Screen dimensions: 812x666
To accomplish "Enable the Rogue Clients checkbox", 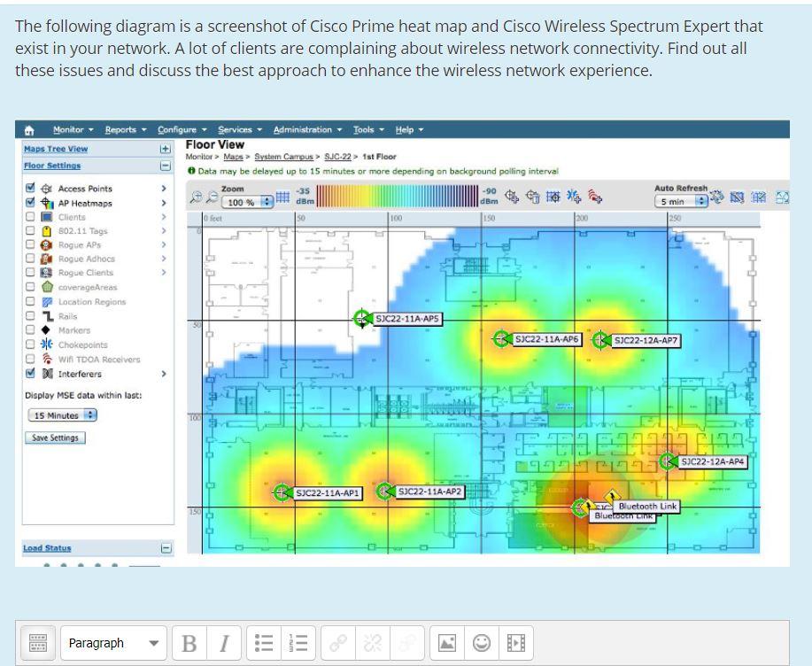I will (x=30, y=272).
